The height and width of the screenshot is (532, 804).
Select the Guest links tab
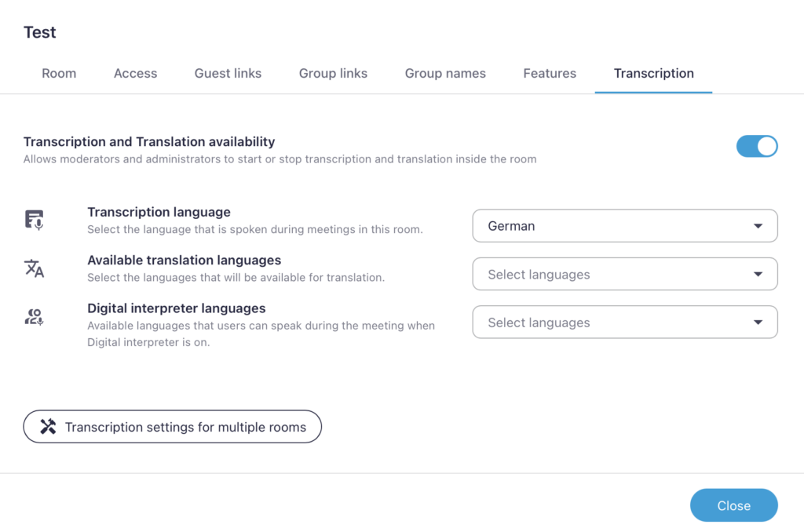tap(228, 73)
